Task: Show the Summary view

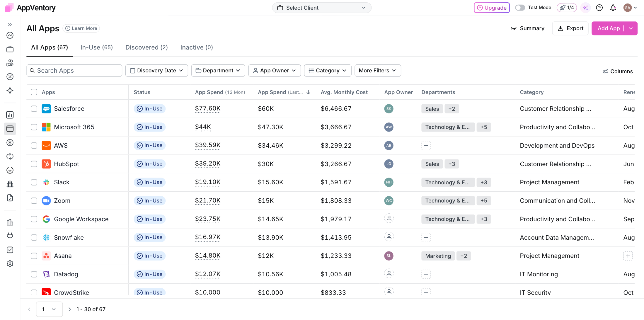Action: 528,28
